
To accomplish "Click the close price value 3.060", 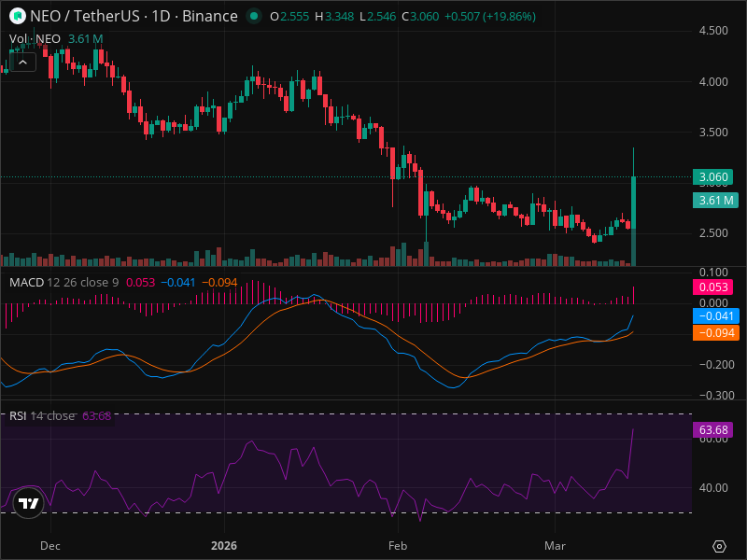I will pos(425,17).
